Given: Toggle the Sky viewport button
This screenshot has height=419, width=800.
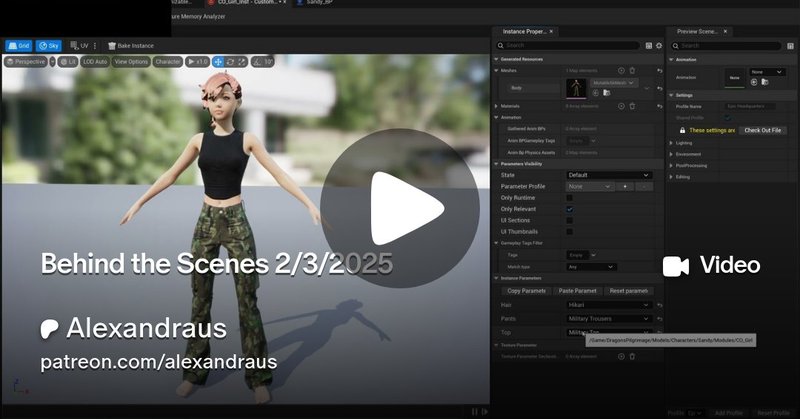Looking at the screenshot, I should tap(49, 46).
